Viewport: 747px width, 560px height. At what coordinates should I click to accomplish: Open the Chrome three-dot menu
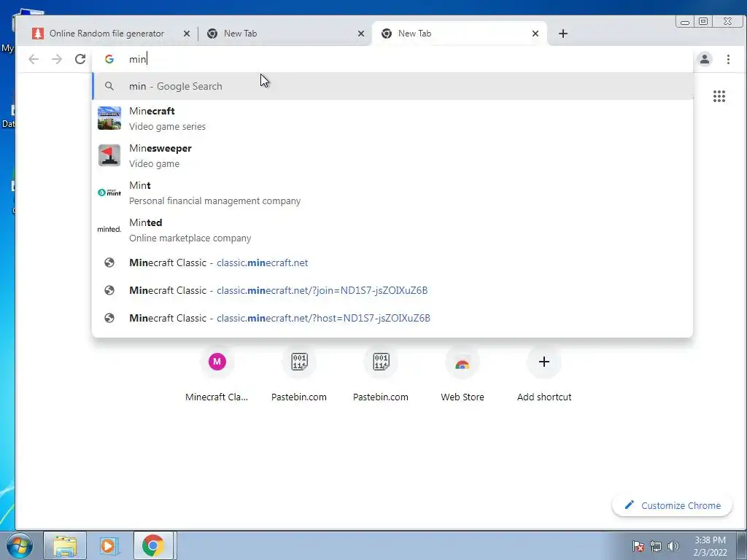(728, 59)
